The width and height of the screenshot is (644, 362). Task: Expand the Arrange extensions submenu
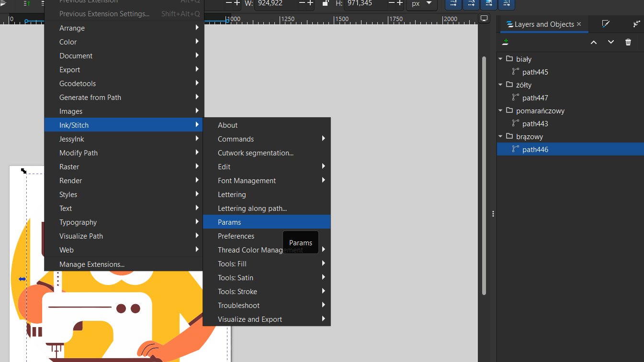pyautogui.click(x=124, y=28)
